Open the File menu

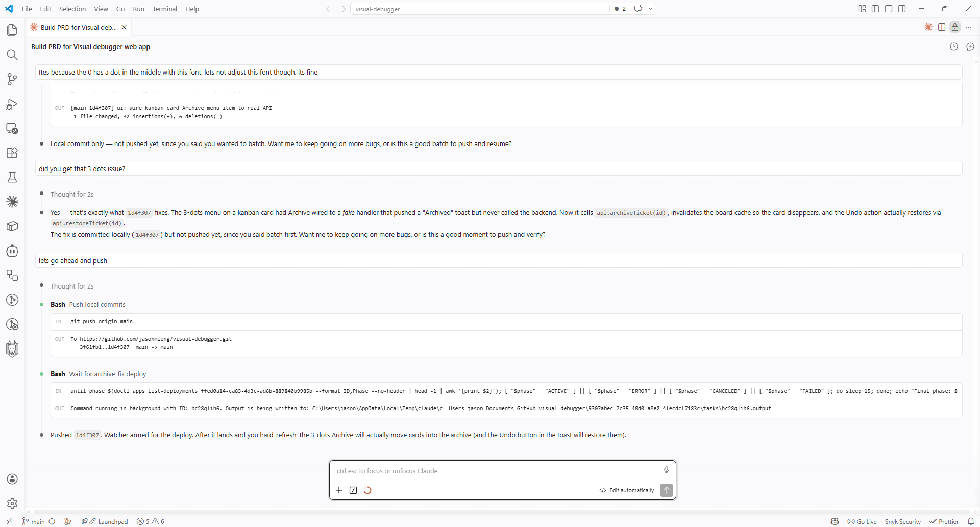pos(27,9)
